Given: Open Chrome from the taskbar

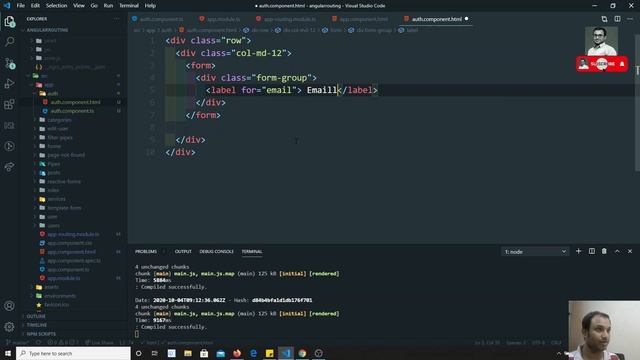Looking at the screenshot, I should click(302, 353).
